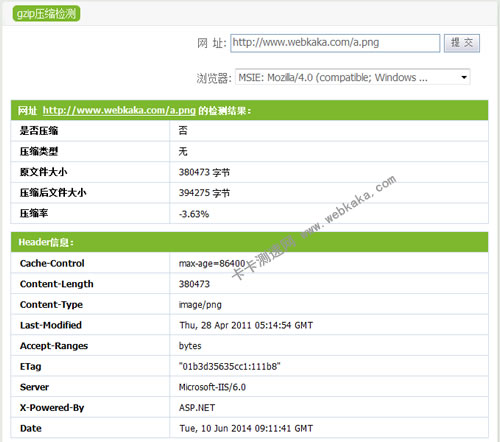Select the ETag label

[30, 367]
